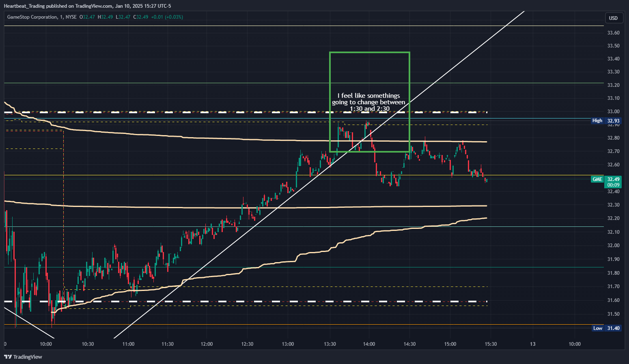
Task: Click the 15:00 time axis label
Action: (x=450, y=344)
